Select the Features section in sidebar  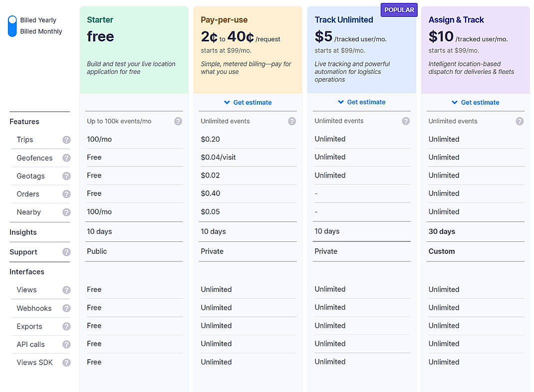pyautogui.click(x=24, y=122)
